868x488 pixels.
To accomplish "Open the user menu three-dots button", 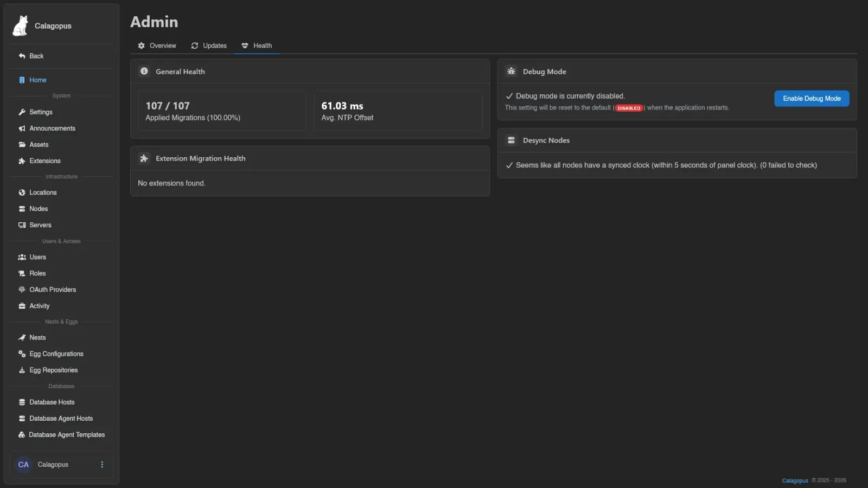I will [x=102, y=465].
